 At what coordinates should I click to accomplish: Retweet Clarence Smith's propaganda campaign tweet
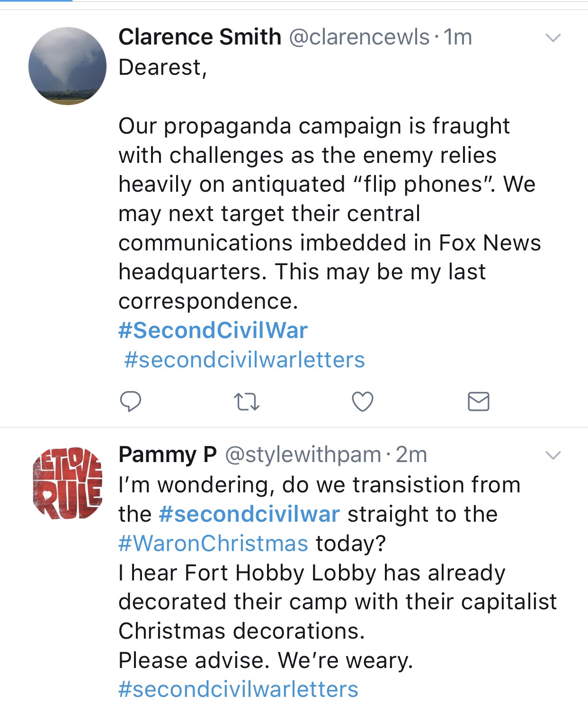(247, 402)
